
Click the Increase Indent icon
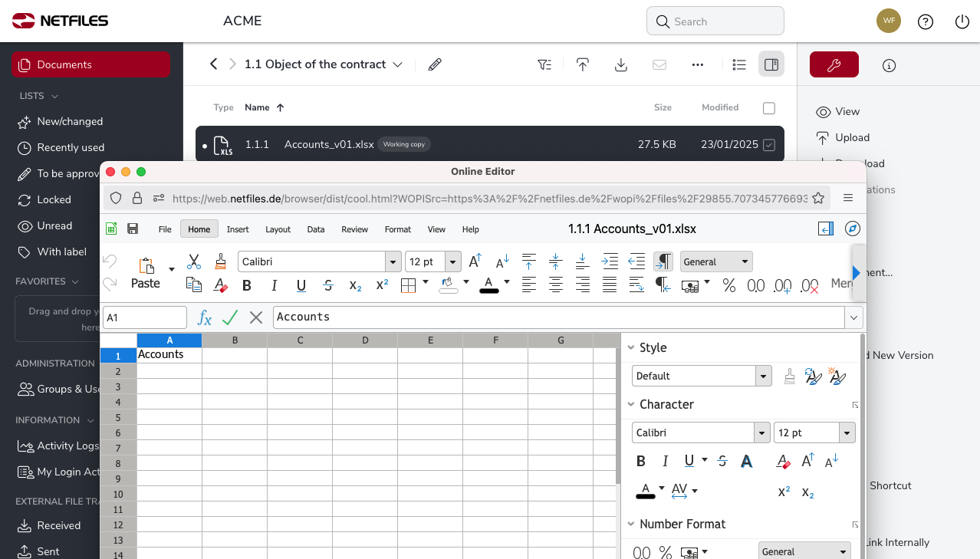(610, 261)
